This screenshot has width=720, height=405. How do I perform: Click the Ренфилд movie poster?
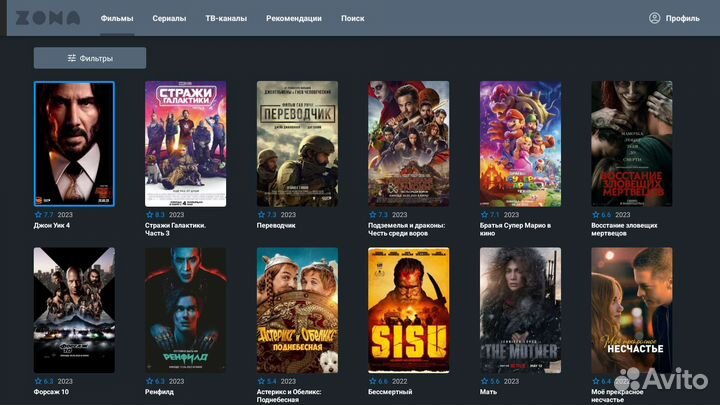point(185,310)
